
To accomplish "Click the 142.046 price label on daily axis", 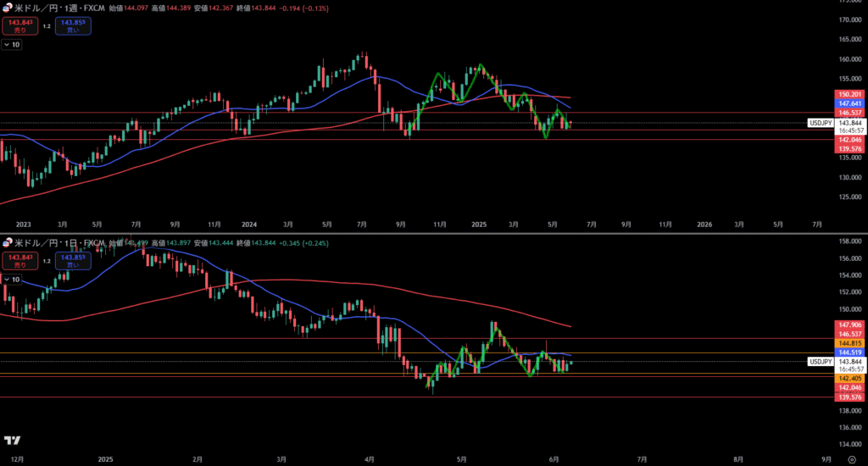I will coord(849,388).
